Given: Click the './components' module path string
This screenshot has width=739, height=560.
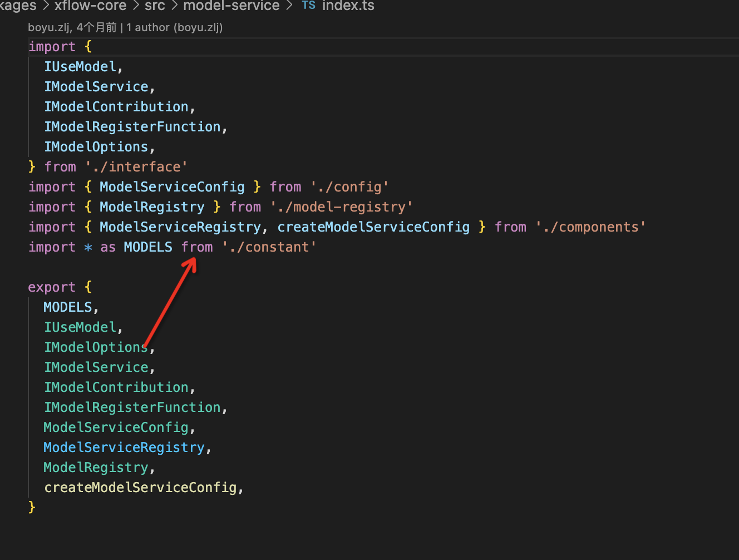Looking at the screenshot, I should pos(590,227).
